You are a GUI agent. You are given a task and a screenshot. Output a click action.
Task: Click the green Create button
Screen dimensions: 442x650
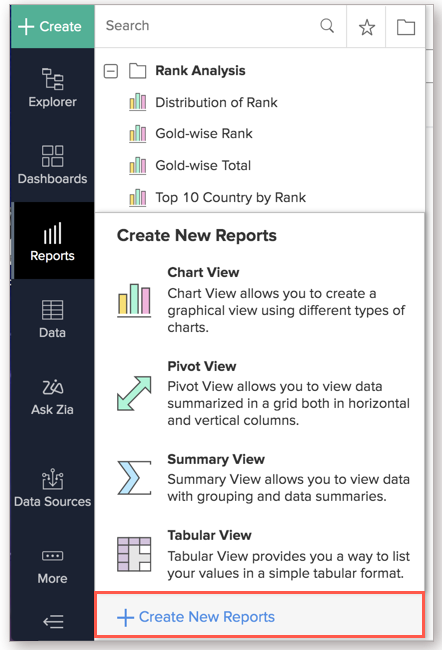click(x=52, y=27)
